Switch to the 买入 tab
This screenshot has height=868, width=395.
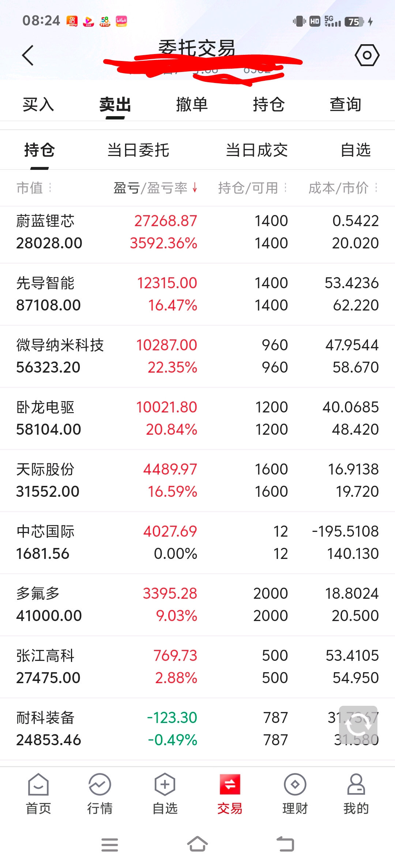pos(38,104)
